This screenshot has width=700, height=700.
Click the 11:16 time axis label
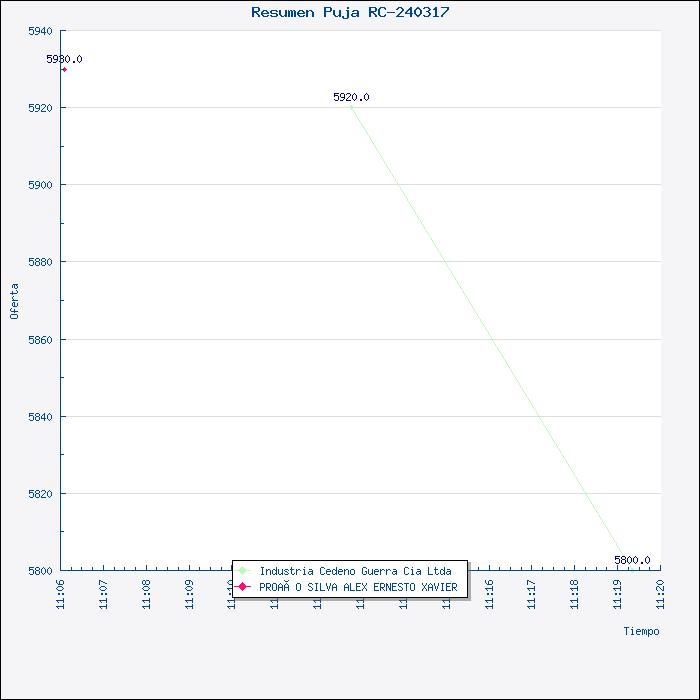pos(489,595)
